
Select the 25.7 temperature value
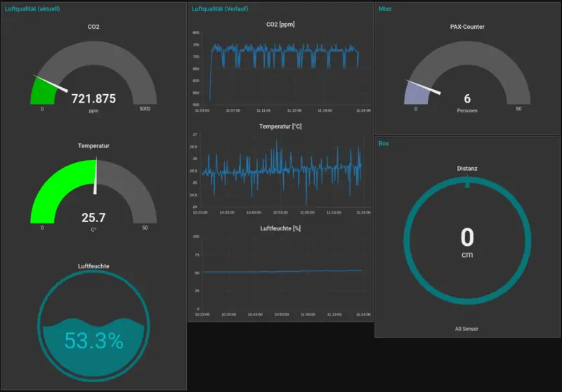93,218
